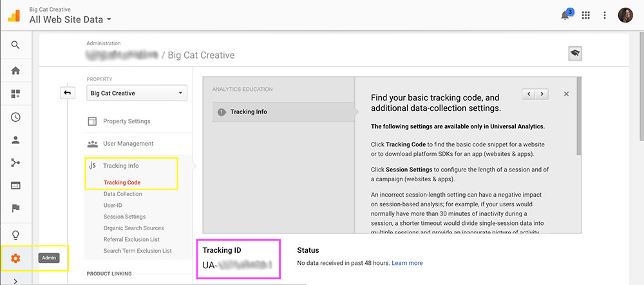The width and height of the screenshot is (644, 285).
Task: Open Discover lightbulb icon
Action: (15, 235)
